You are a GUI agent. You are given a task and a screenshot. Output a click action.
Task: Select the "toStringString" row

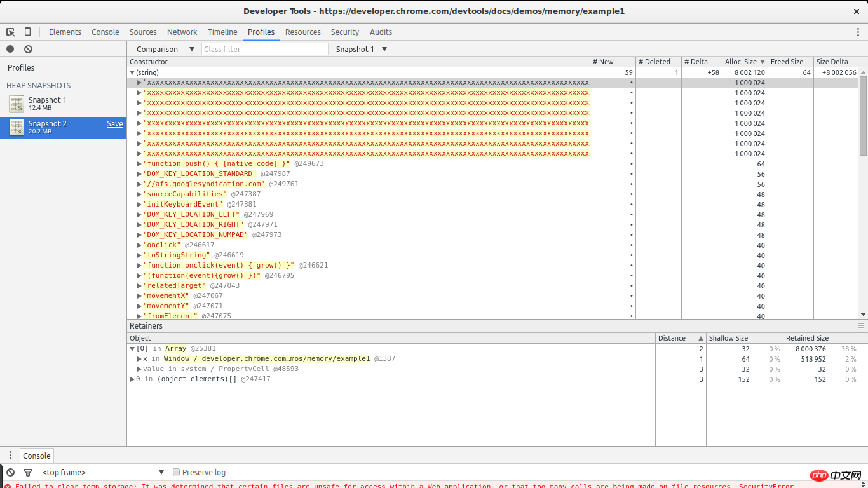point(493,255)
